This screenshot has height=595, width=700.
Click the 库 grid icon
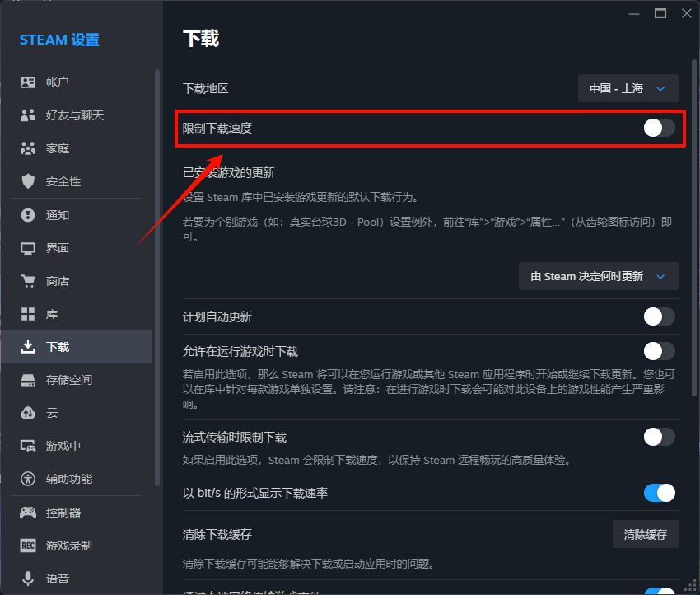coord(28,314)
